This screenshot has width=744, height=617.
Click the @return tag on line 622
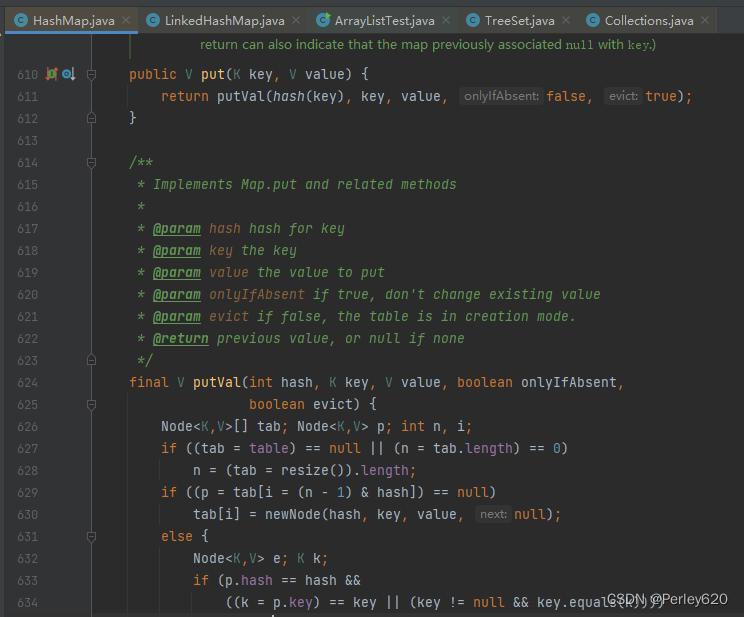tap(180, 339)
